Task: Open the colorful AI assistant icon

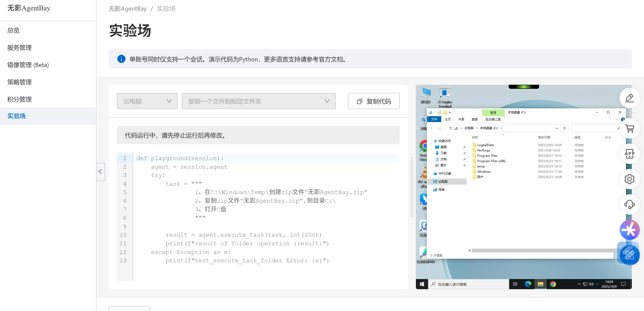Action: [629, 230]
